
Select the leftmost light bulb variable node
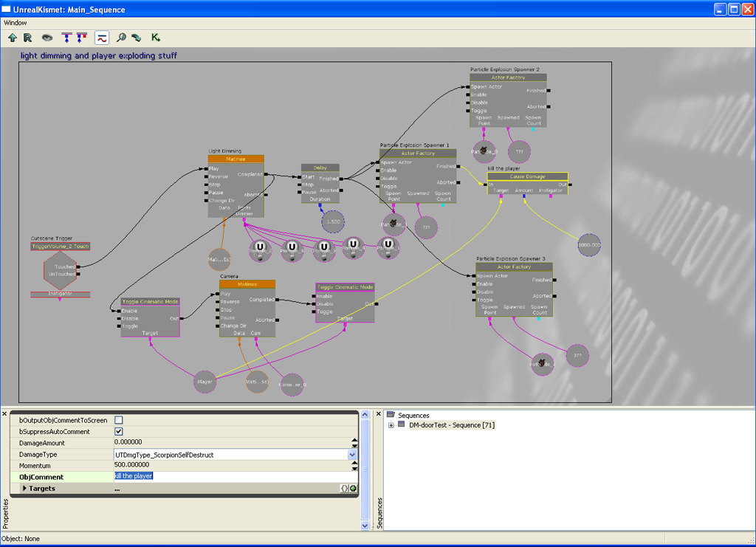coord(261,250)
